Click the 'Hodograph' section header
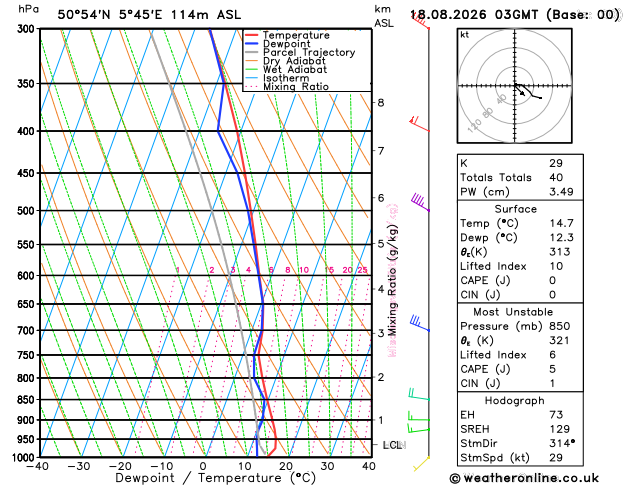Image resolution: width=629 pixels, height=486 pixels. (x=515, y=401)
